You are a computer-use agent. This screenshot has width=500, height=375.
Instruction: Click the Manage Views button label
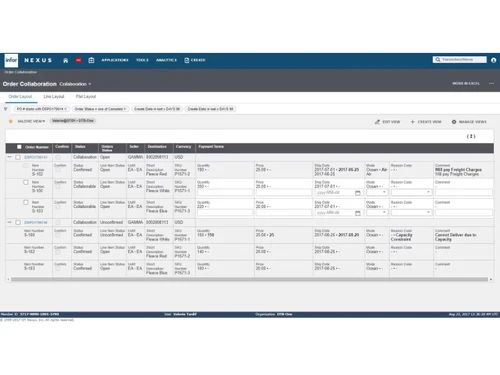coord(473,122)
